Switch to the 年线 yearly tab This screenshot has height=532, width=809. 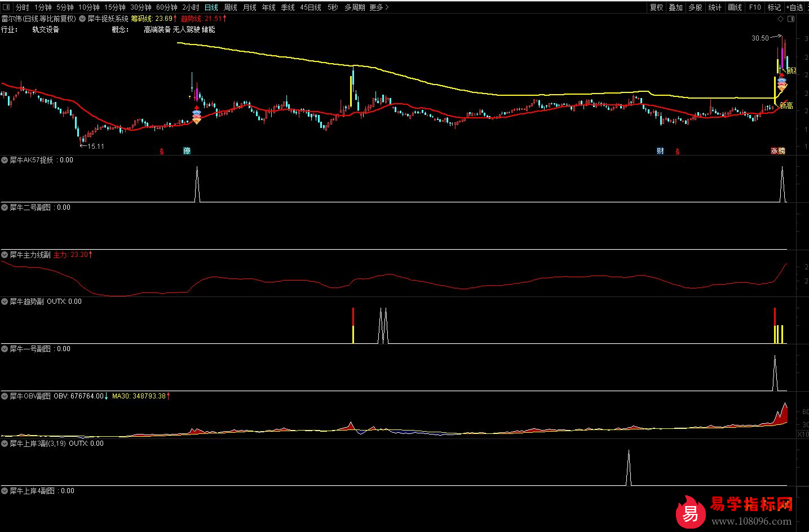pos(268,7)
